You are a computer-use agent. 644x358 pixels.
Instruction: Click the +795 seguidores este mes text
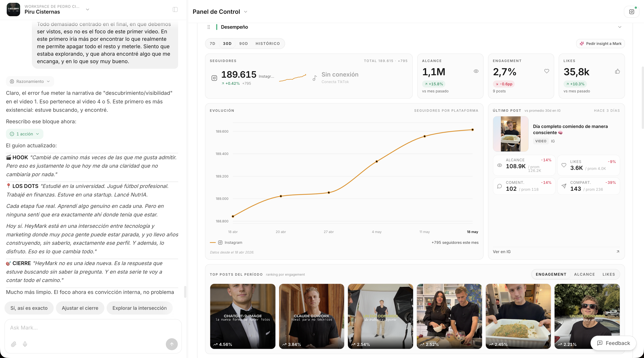point(455,242)
